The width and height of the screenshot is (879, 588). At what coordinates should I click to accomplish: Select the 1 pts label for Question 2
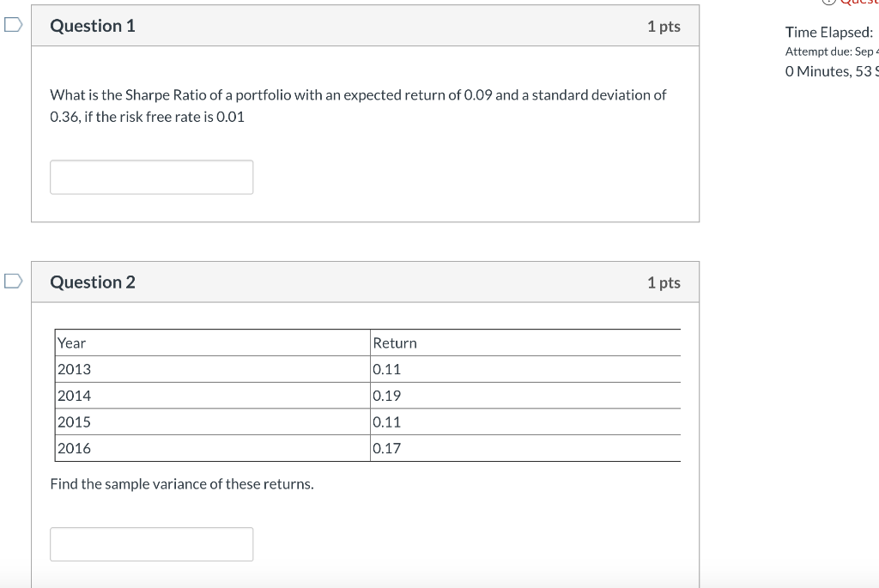pyautogui.click(x=665, y=282)
